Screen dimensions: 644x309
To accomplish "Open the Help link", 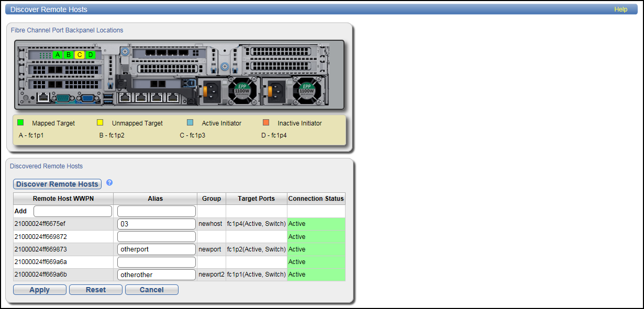I will pyautogui.click(x=620, y=9).
